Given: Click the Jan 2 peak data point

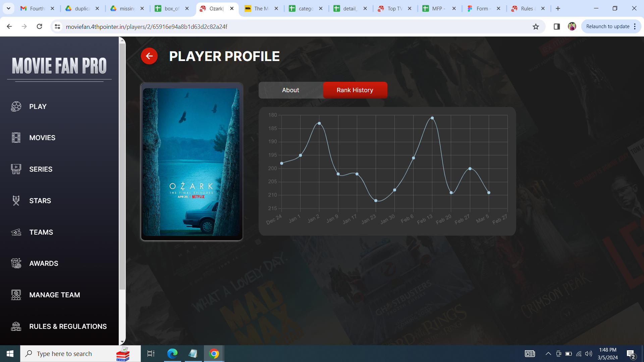Looking at the screenshot, I should pyautogui.click(x=319, y=123).
